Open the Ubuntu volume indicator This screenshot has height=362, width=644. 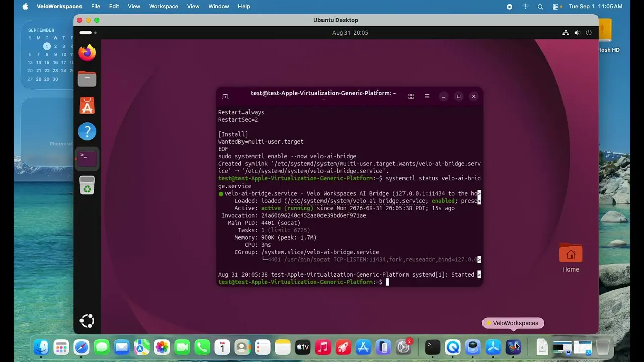click(577, 33)
